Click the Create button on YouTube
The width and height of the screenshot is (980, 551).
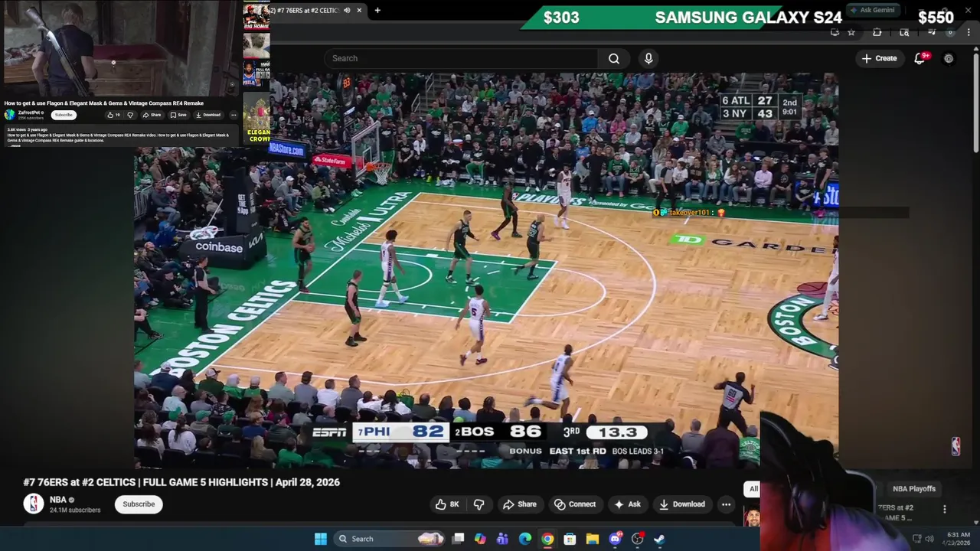point(879,58)
